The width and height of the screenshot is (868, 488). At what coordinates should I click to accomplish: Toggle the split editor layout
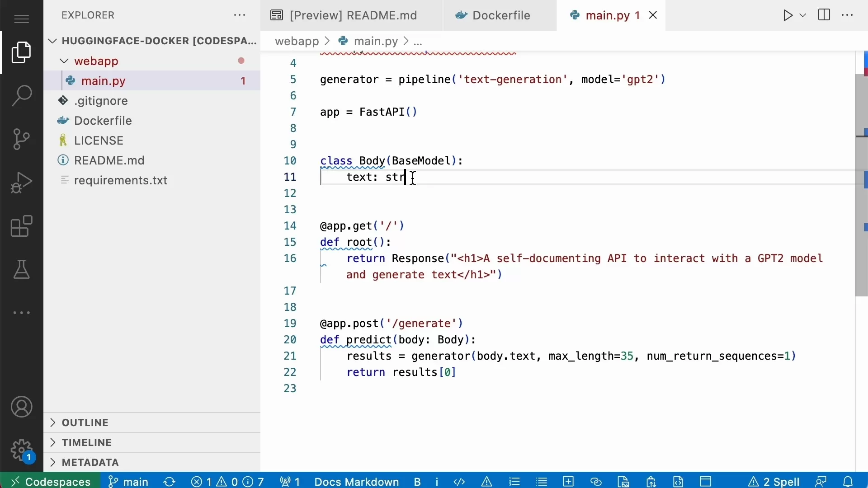(x=824, y=15)
